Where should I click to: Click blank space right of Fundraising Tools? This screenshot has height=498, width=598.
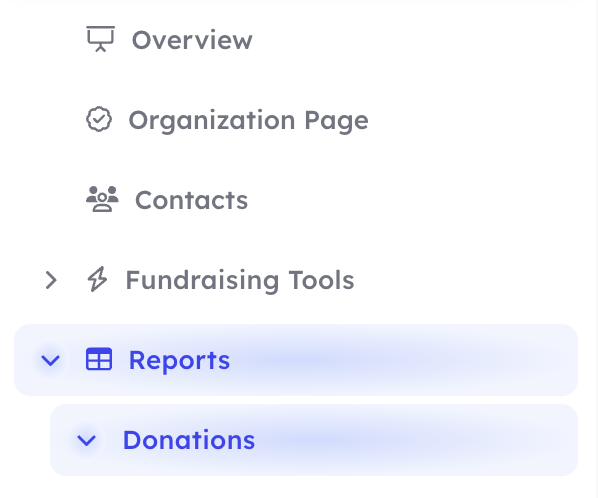tap(467, 280)
